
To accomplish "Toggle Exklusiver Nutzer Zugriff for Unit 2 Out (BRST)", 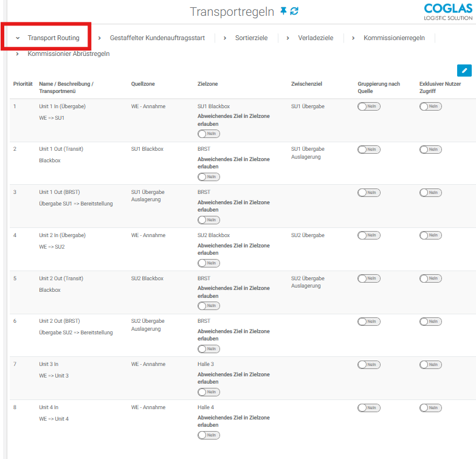I will pyautogui.click(x=430, y=322).
